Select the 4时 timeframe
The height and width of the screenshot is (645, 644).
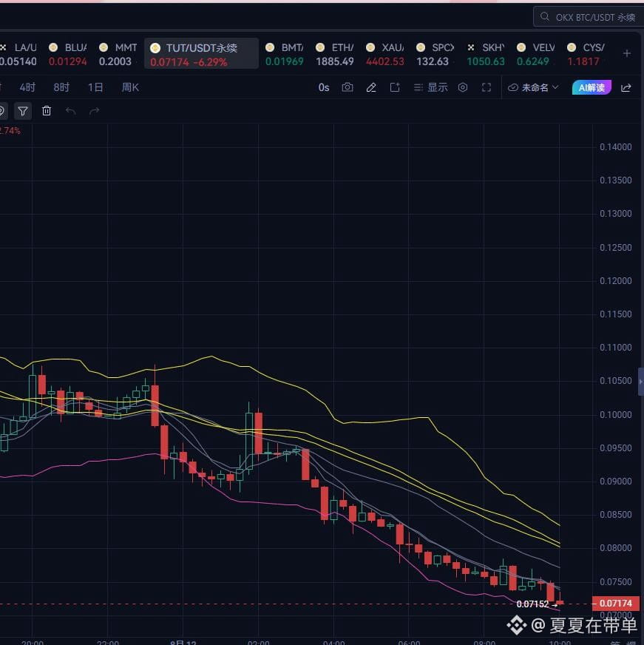pyautogui.click(x=27, y=87)
